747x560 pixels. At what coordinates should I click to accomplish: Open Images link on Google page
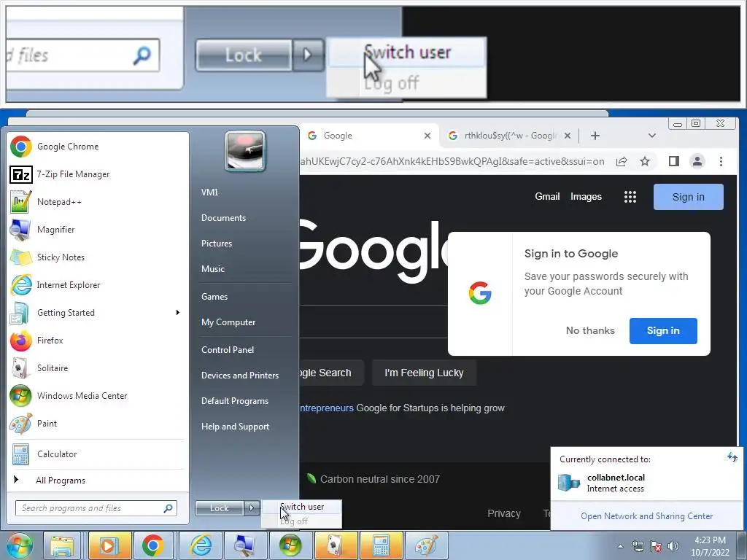(586, 197)
